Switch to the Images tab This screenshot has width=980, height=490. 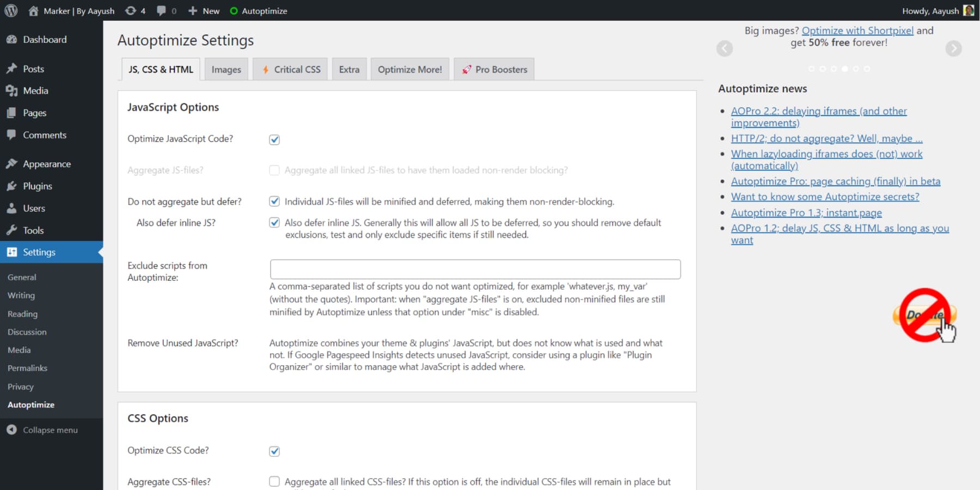coord(226,69)
